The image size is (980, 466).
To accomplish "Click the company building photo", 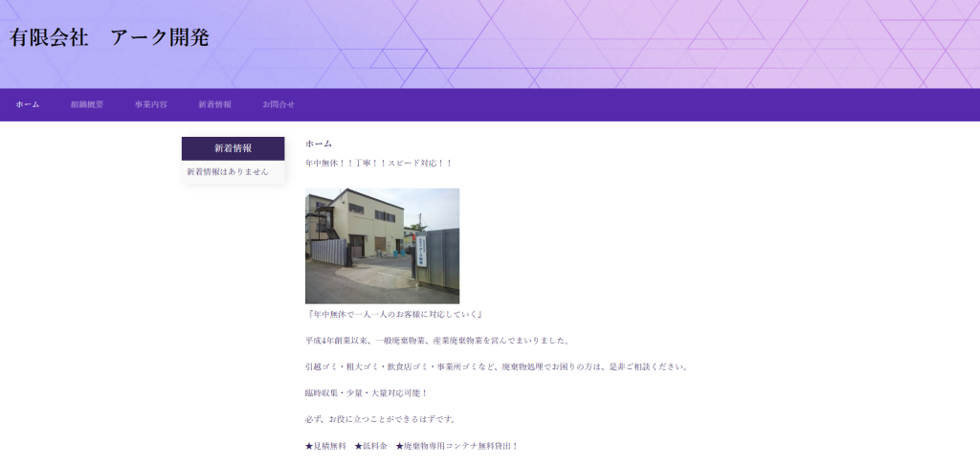I will click(382, 246).
